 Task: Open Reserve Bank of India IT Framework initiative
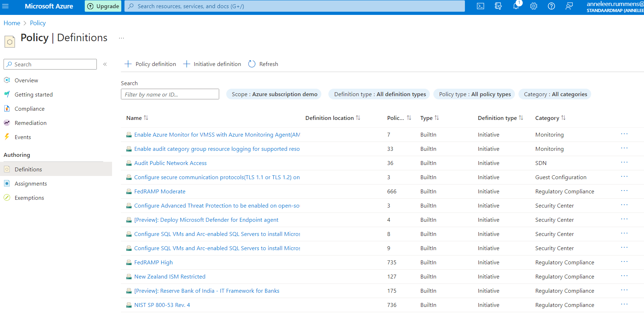[207, 291]
